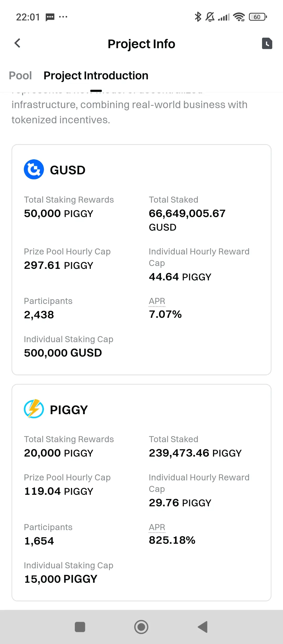This screenshot has width=283, height=644.
Task: Select the Project Introduction tab
Action: click(96, 76)
